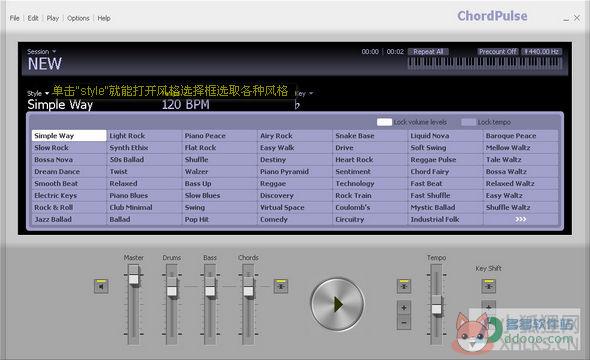Click the Bass volume slider
The height and width of the screenshot is (360, 590).
(x=210, y=304)
